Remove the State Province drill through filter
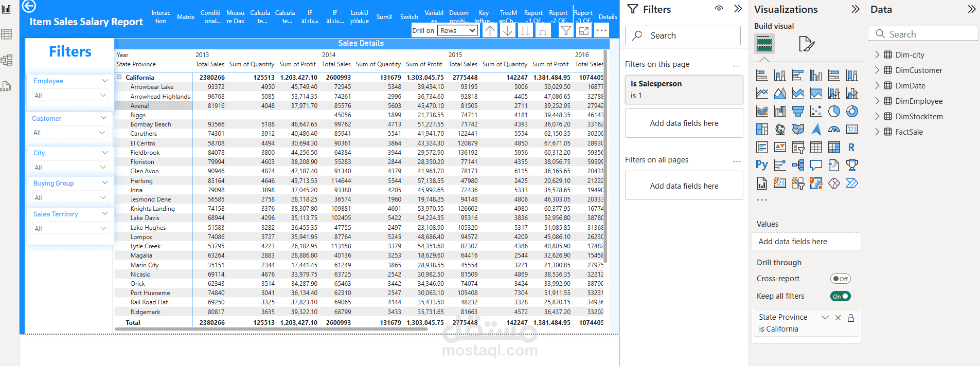 click(x=838, y=318)
